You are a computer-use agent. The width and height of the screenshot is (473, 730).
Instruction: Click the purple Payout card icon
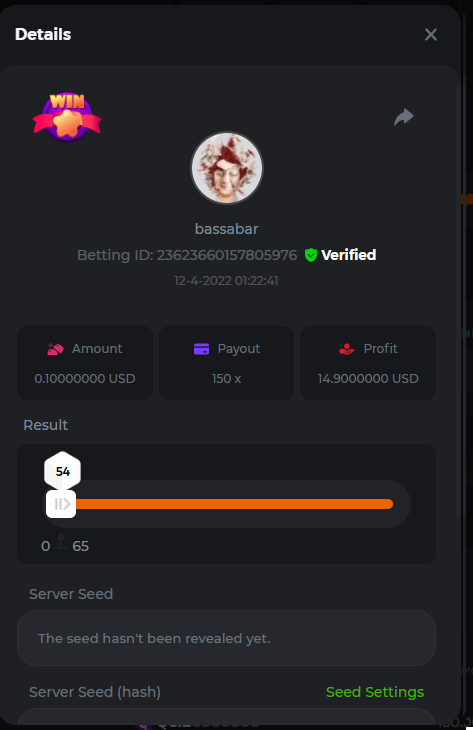(201, 349)
